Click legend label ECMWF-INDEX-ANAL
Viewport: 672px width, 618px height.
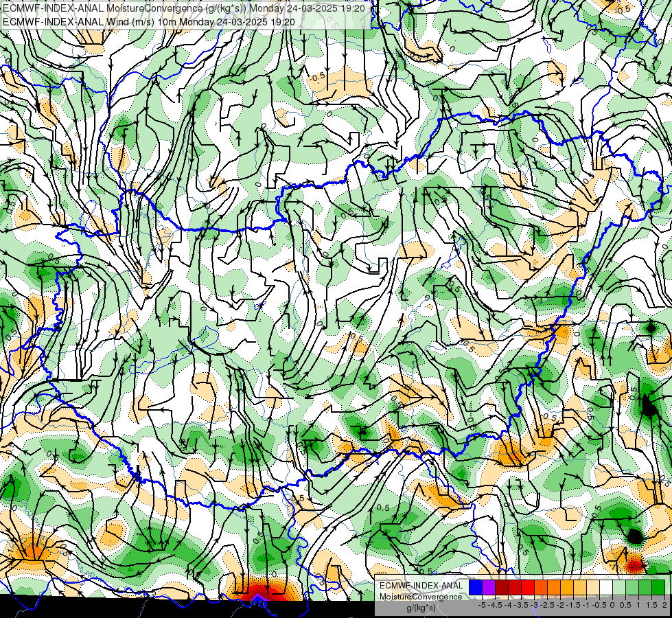(x=421, y=586)
